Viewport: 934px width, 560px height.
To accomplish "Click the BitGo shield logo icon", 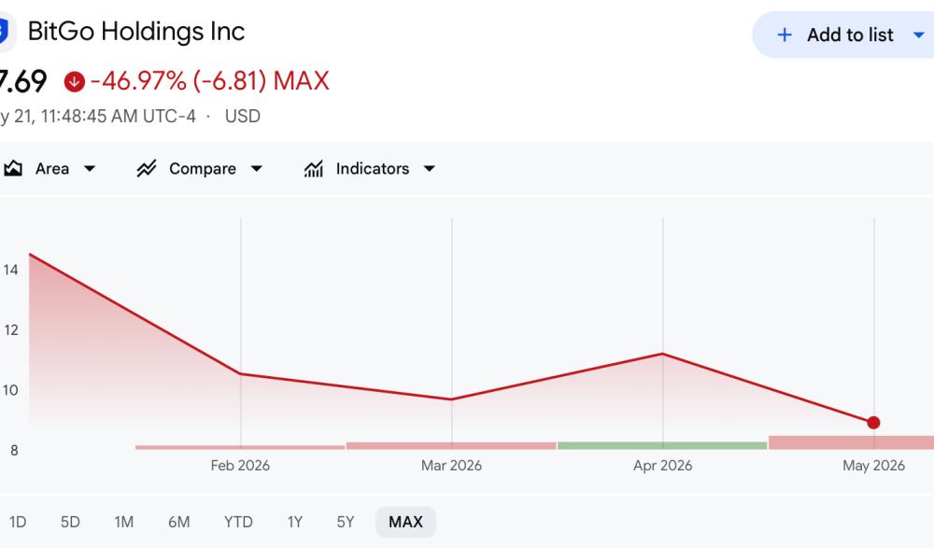I will pyautogui.click(x=4, y=32).
